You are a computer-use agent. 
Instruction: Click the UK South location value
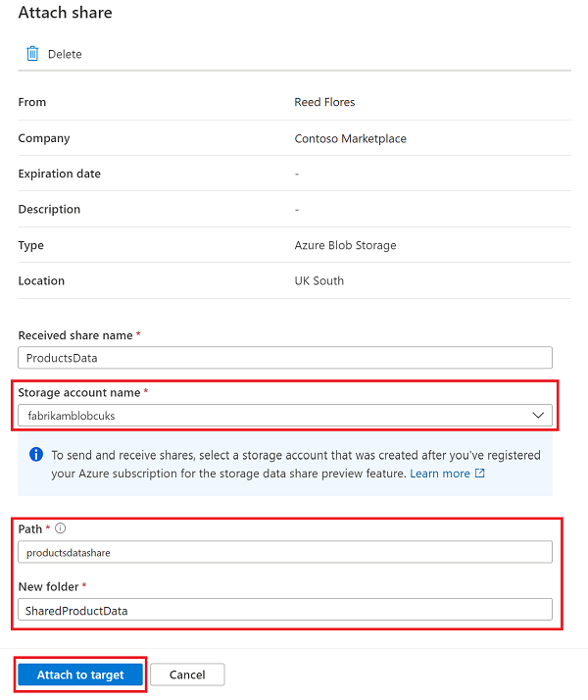(318, 280)
